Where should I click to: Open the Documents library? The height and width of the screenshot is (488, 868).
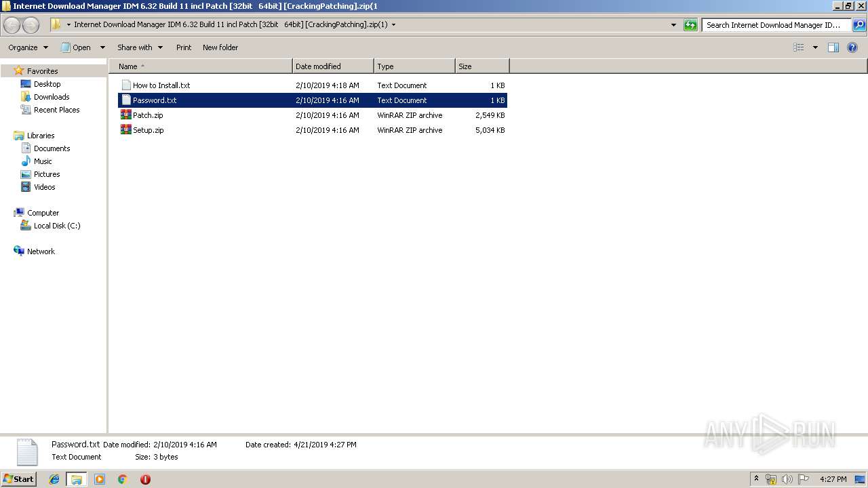click(52, 148)
